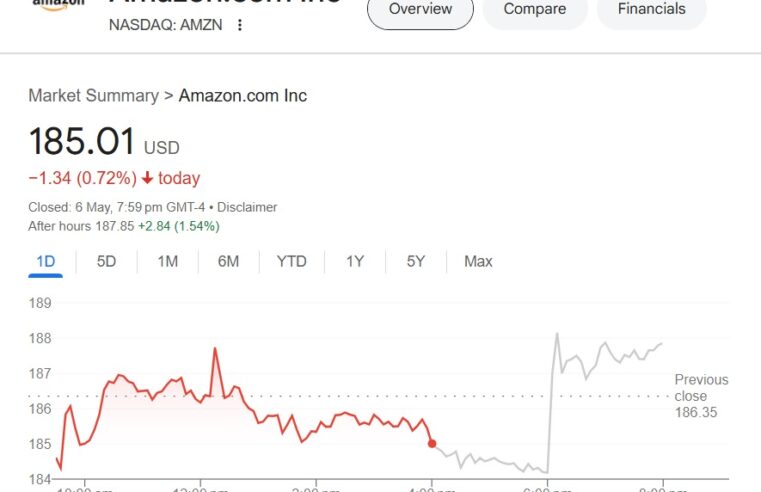Click the red down arrow next to today

[148, 179]
